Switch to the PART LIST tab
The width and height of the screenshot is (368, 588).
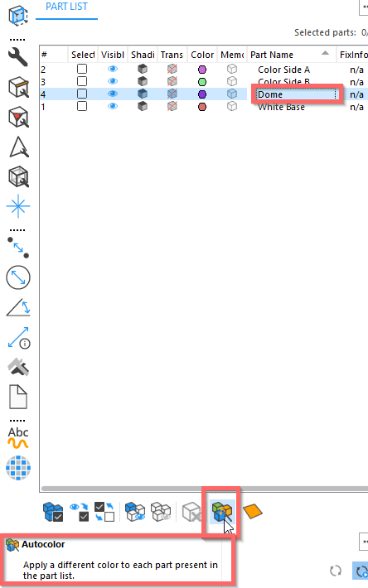[x=66, y=7]
